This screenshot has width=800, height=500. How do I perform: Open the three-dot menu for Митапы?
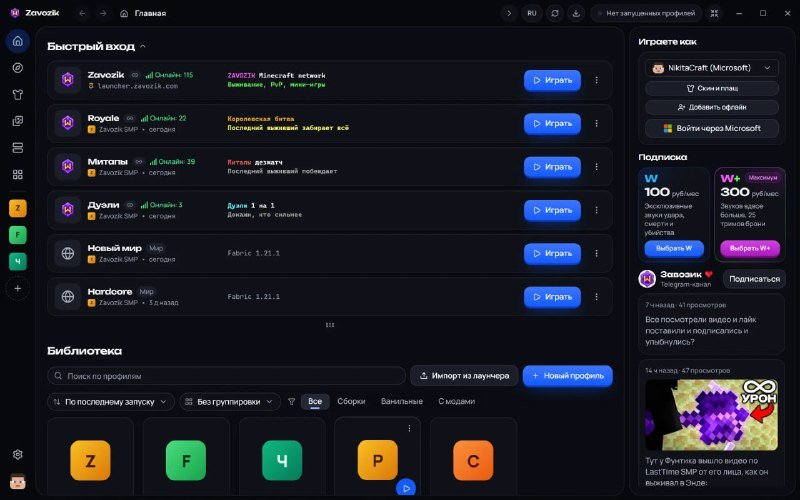596,167
